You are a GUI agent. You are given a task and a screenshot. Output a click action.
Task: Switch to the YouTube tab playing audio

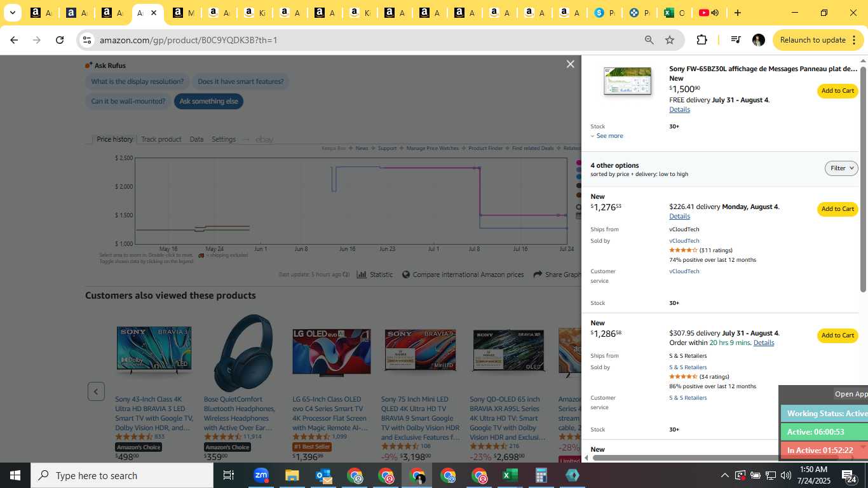pos(709,13)
